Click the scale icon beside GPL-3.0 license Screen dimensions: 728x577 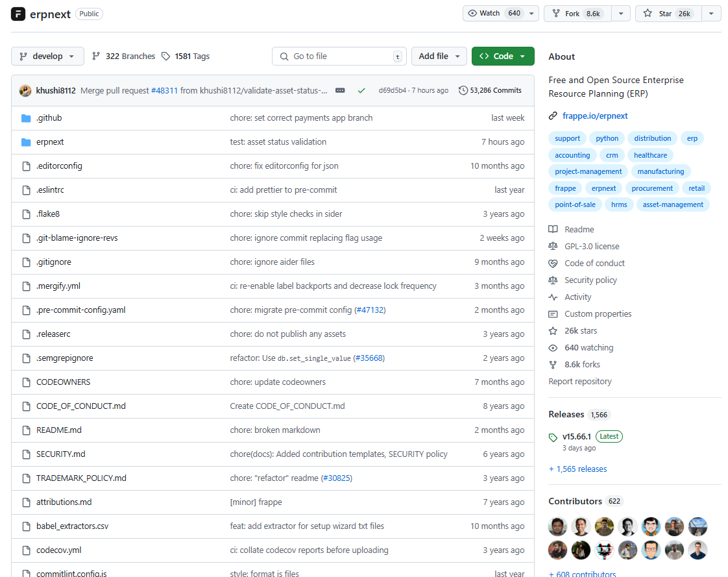click(553, 246)
